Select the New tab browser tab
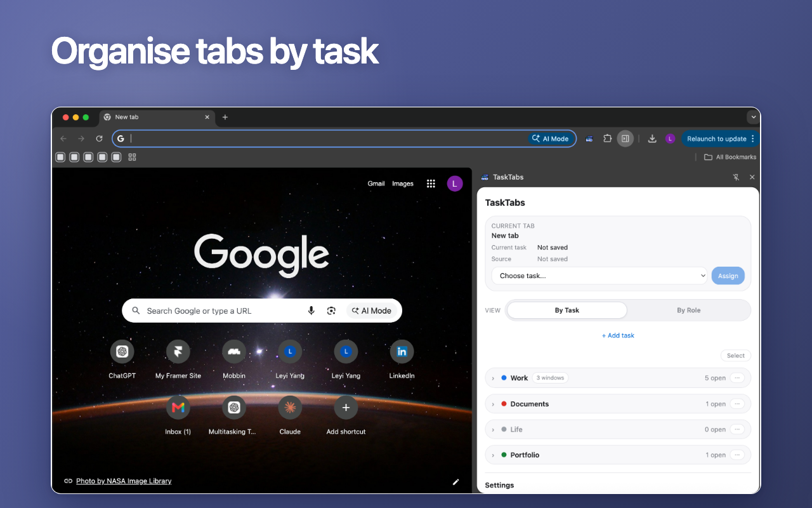The width and height of the screenshot is (812, 508). [155, 117]
